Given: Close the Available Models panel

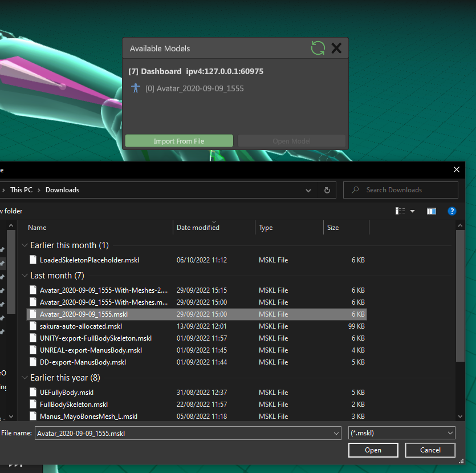Looking at the screenshot, I should tap(336, 48).
